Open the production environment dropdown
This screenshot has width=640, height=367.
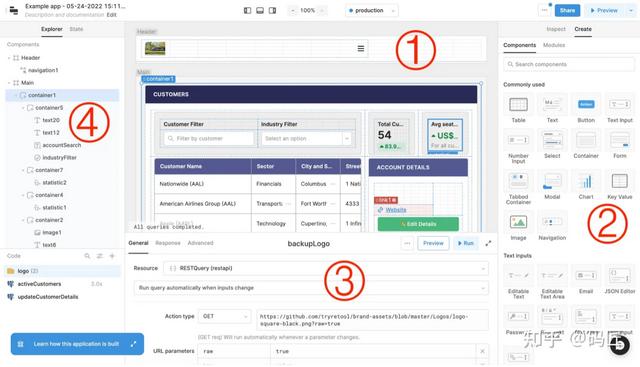point(371,11)
